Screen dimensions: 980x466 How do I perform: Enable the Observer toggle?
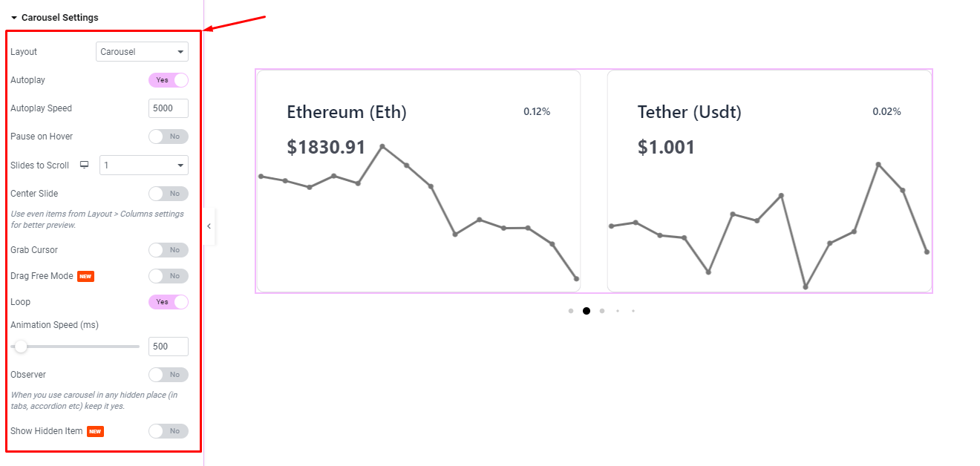169,375
